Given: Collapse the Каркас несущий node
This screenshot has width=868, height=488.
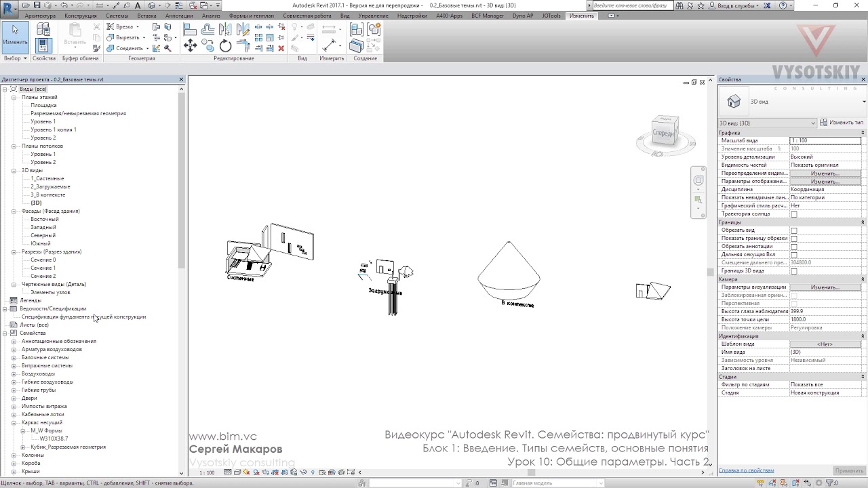Looking at the screenshot, I should 14,423.
